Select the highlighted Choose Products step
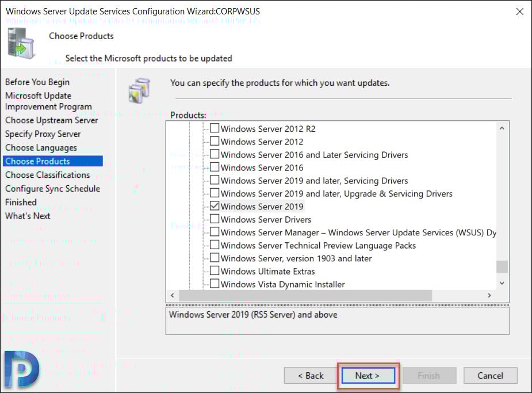 52,161
